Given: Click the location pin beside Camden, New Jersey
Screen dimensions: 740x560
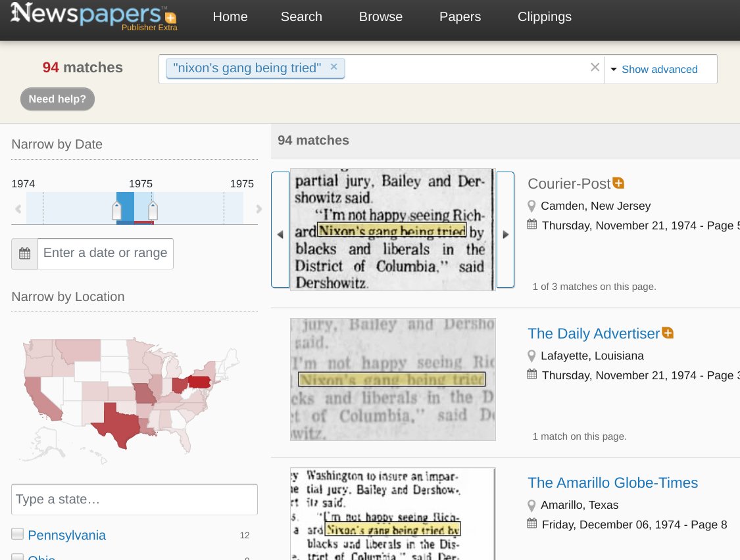Looking at the screenshot, I should tap(531, 206).
